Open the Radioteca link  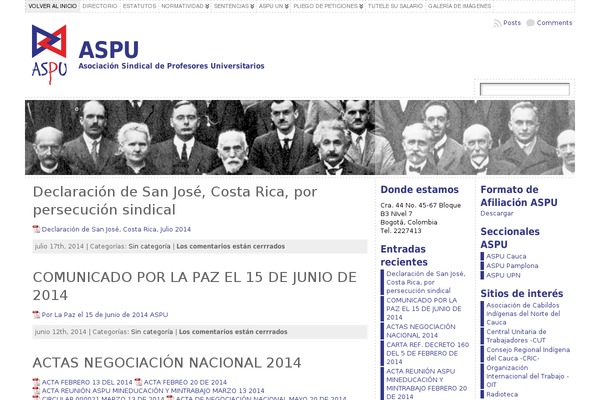tap(502, 394)
